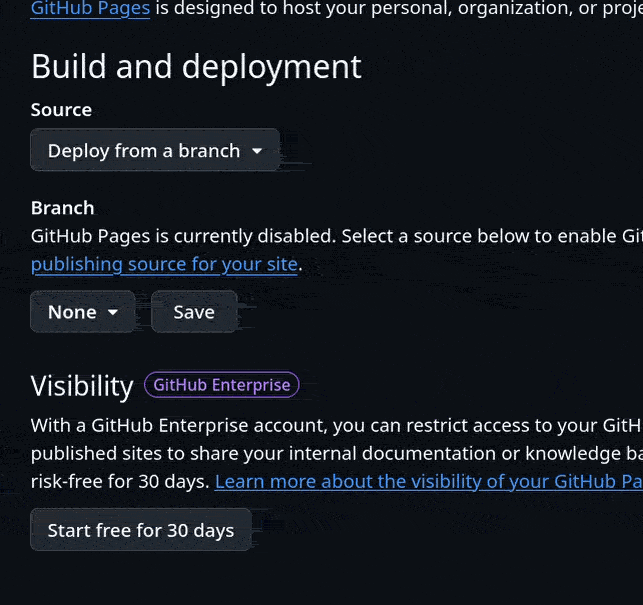643x605 pixels.
Task: Open the GitHub Pages link
Action: [x=90, y=8]
